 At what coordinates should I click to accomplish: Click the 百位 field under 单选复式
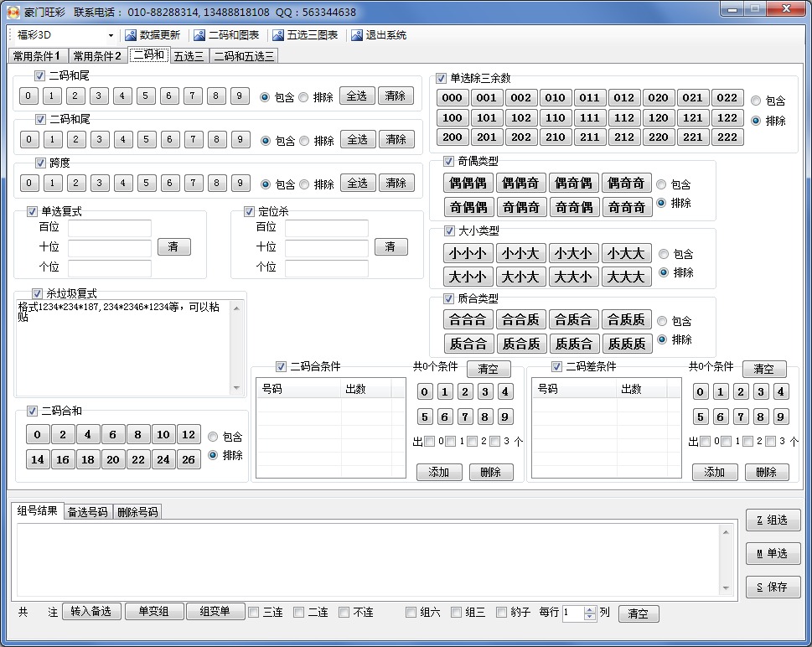click(110, 228)
